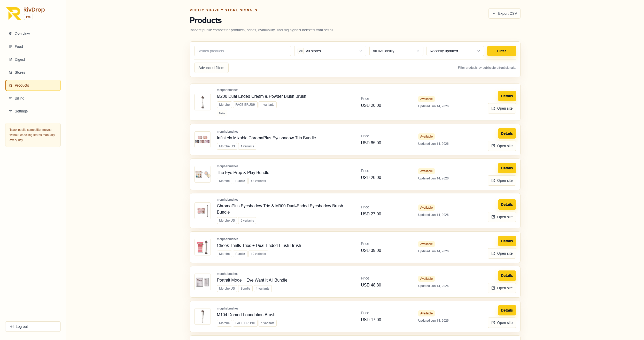Viewport: 644px width, 340px height.
Task: View Details for The Eye Prep & Play Bundle
Action: 507,168
